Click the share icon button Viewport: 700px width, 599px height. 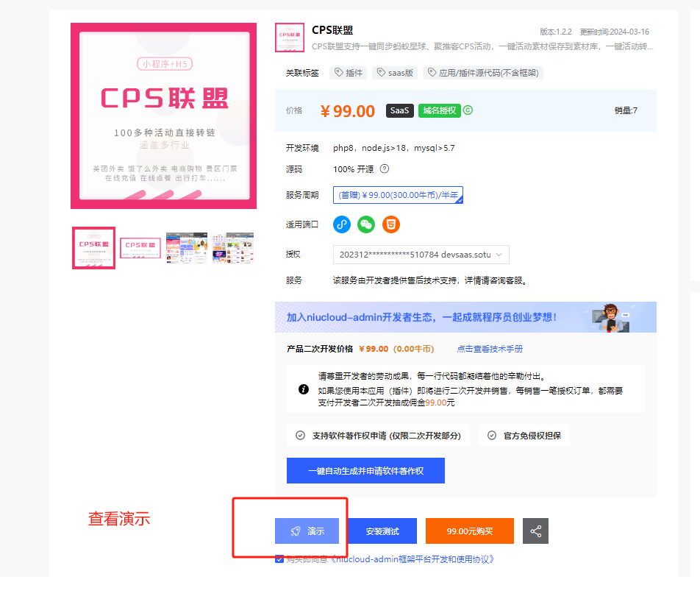[535, 531]
